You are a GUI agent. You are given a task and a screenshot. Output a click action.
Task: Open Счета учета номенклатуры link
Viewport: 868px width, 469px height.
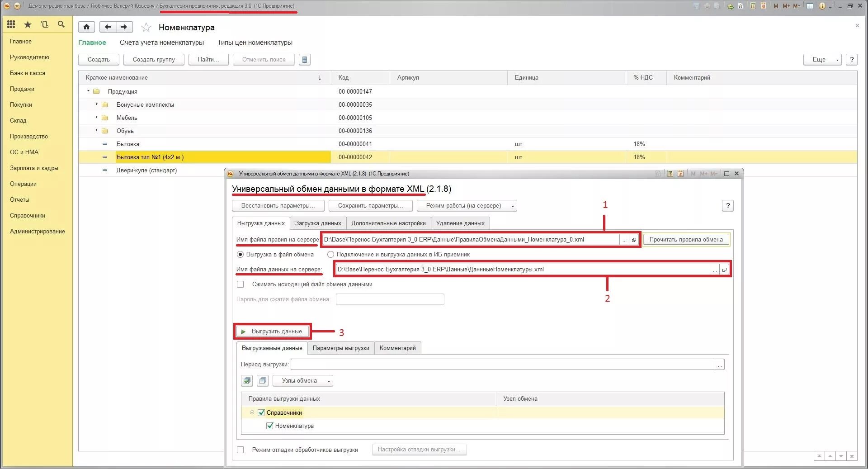(x=162, y=43)
